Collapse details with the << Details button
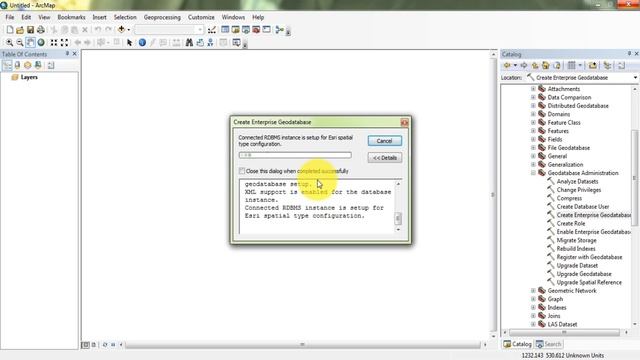640x360 pixels. (x=384, y=158)
